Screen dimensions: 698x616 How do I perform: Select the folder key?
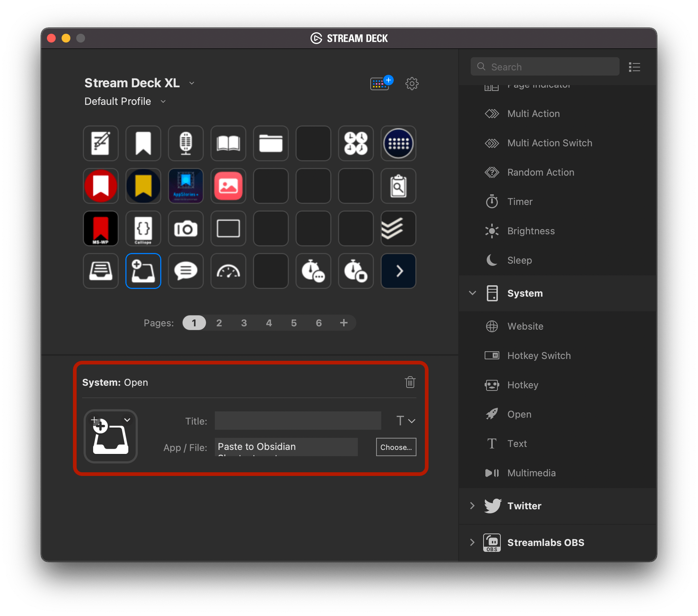271,143
